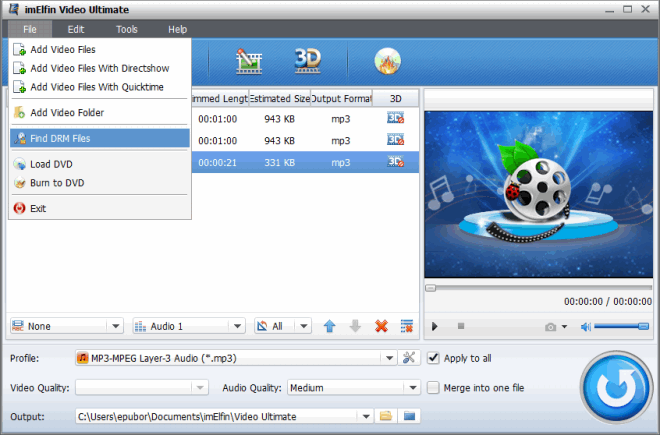
Task: Open the video edit toolbar icon
Action: click(249, 61)
